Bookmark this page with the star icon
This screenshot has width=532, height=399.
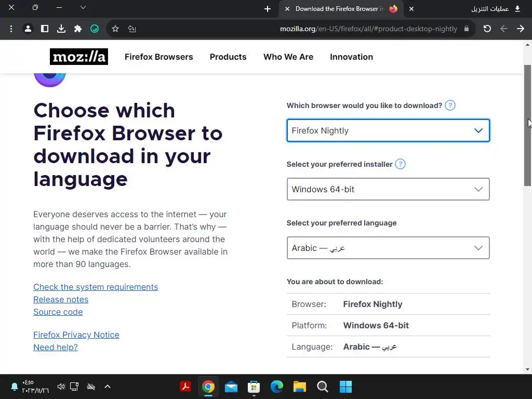coord(115,29)
